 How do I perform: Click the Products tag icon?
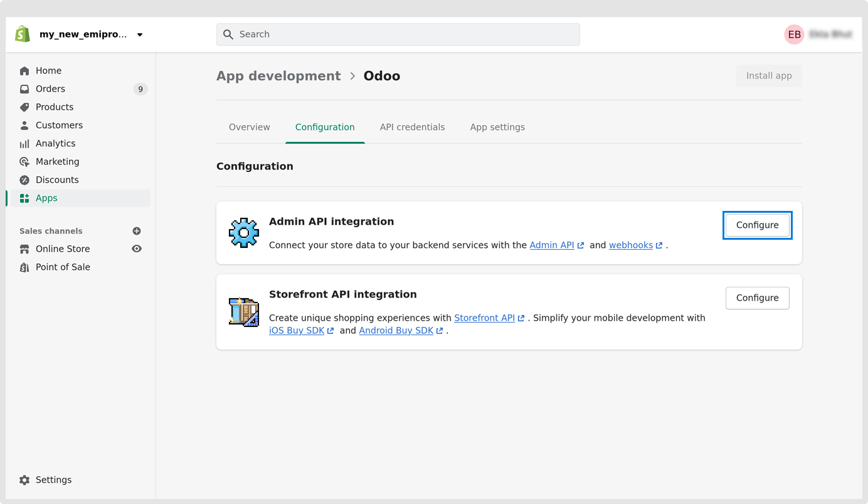[x=24, y=107]
